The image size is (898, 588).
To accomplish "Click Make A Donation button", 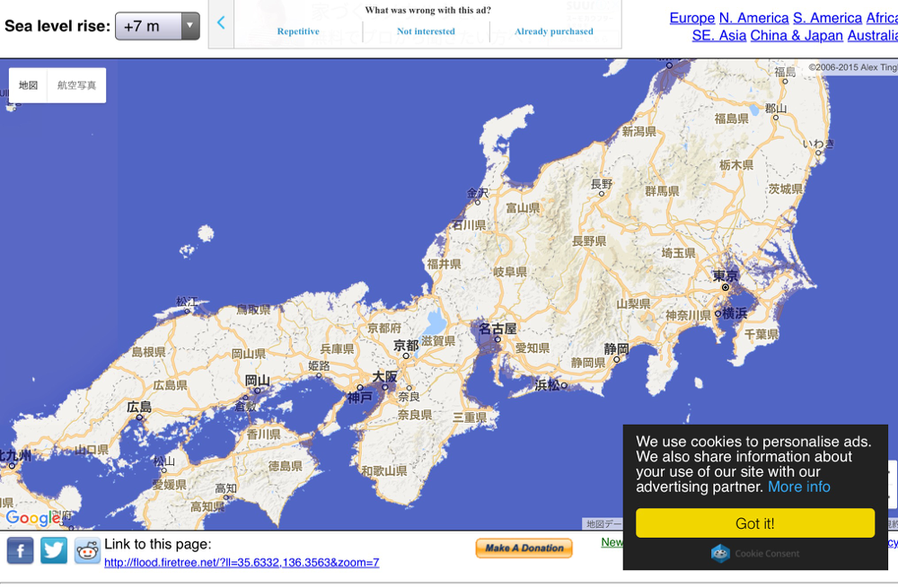I will [524, 548].
